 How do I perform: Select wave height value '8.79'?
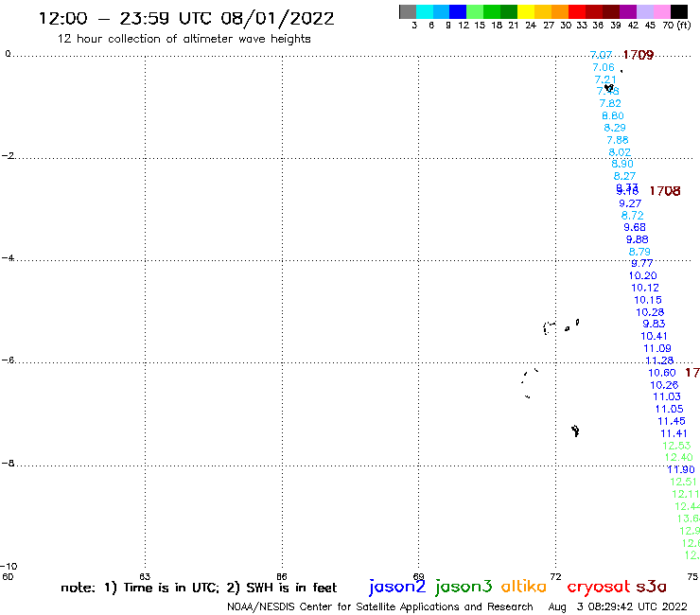(639, 252)
